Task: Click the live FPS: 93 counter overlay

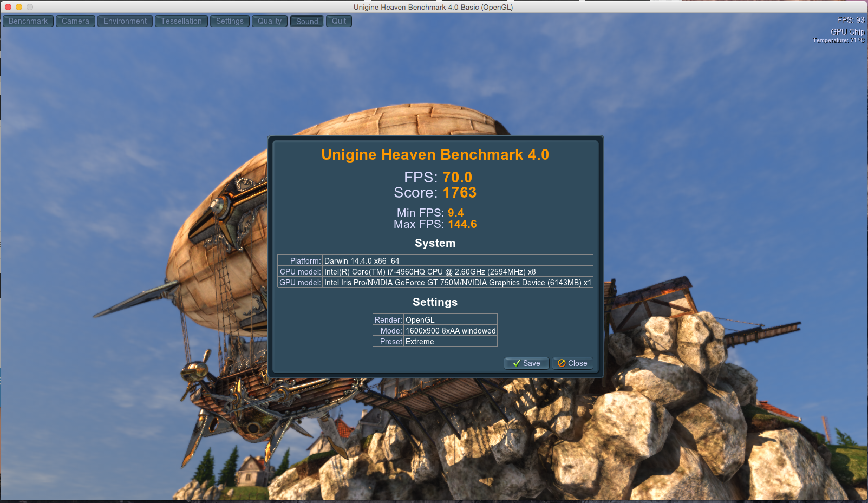Action: [x=851, y=20]
